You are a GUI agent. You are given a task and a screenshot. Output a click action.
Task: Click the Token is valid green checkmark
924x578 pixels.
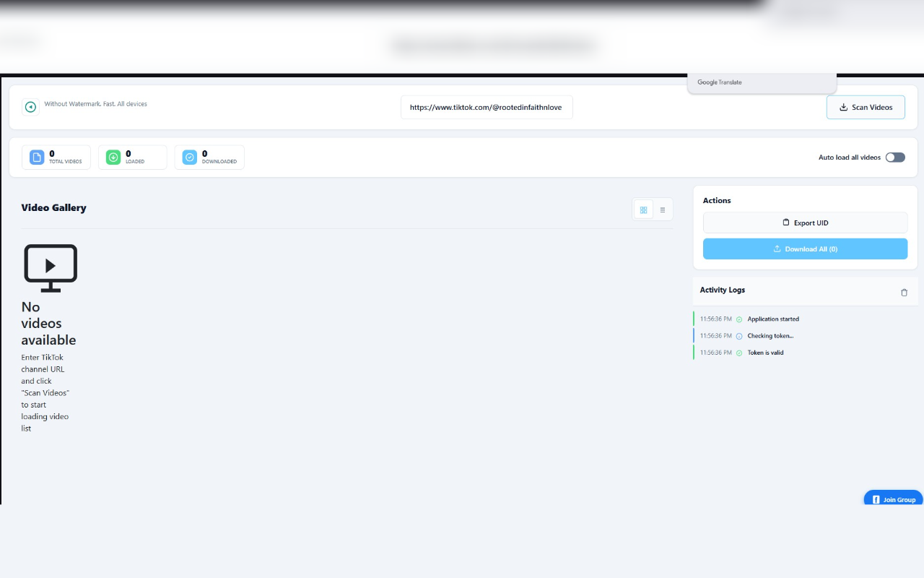click(738, 353)
